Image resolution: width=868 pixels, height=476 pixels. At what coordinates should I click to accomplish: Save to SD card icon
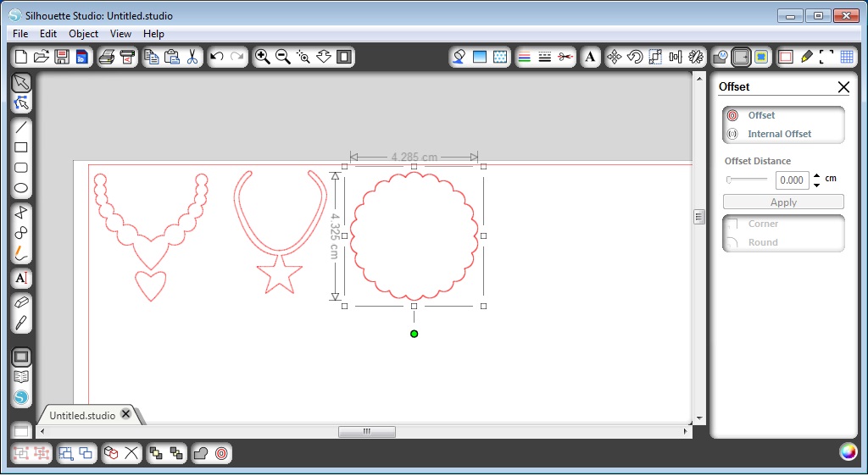(x=82, y=57)
